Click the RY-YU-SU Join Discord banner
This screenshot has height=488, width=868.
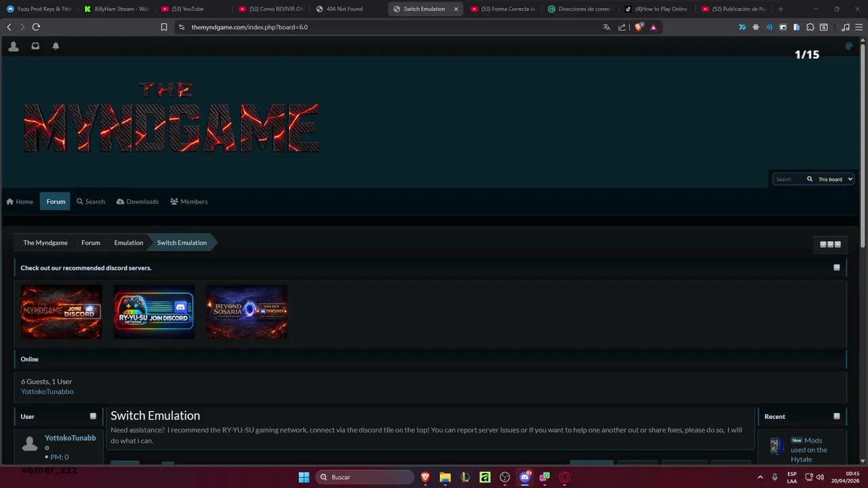tap(154, 311)
